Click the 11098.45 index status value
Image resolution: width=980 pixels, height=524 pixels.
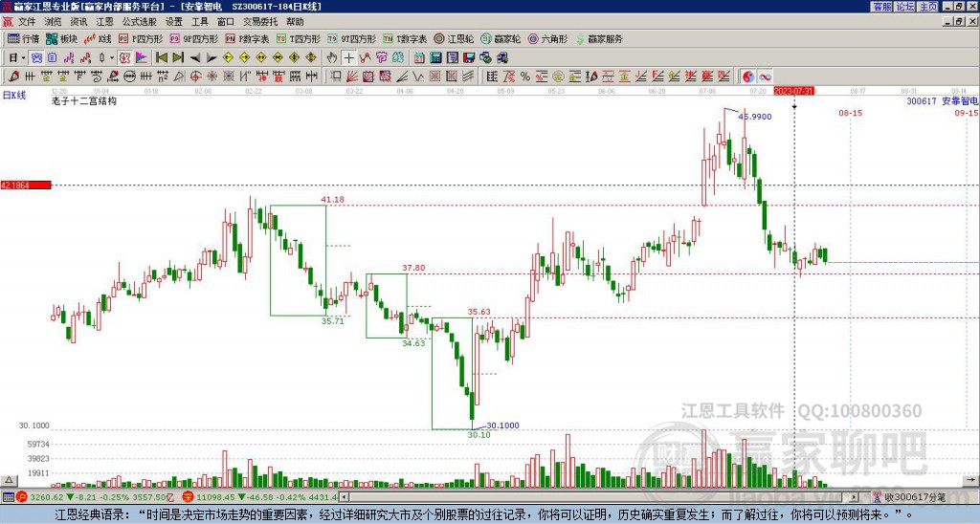coord(213,497)
